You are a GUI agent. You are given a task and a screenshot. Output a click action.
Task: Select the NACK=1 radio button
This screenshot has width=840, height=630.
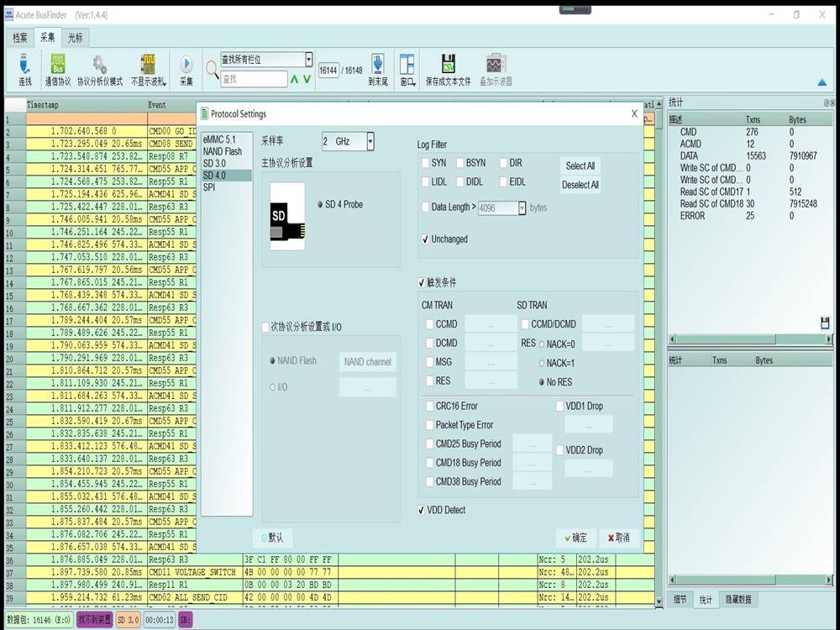coord(542,363)
